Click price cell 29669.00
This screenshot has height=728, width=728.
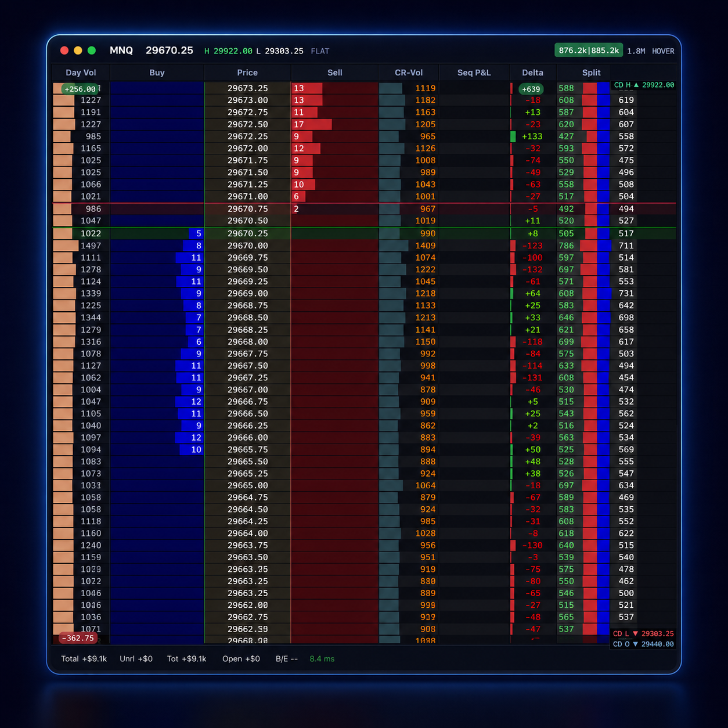[x=248, y=294]
